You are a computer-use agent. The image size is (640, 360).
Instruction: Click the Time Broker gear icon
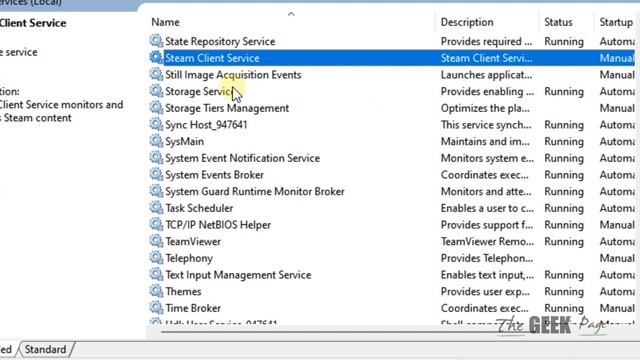(x=156, y=308)
